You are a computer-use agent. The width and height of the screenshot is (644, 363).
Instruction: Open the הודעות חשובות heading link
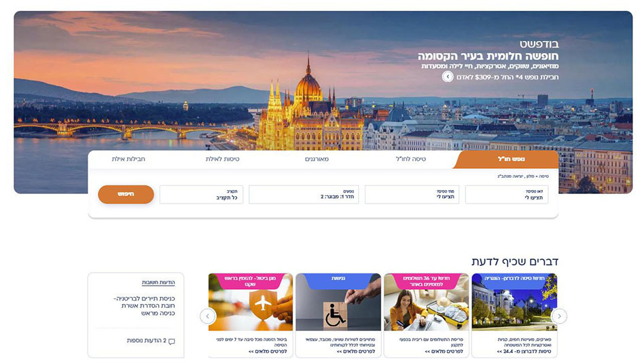click(158, 283)
